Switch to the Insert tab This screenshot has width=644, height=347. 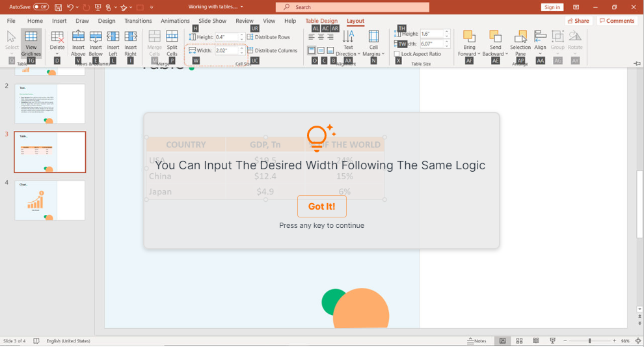59,21
